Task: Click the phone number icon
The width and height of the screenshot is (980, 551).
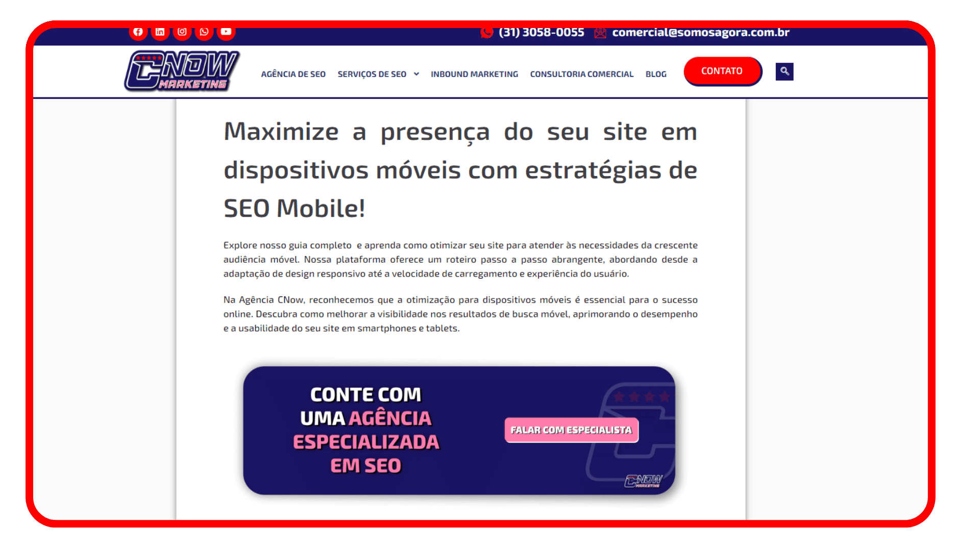Action: point(483,32)
